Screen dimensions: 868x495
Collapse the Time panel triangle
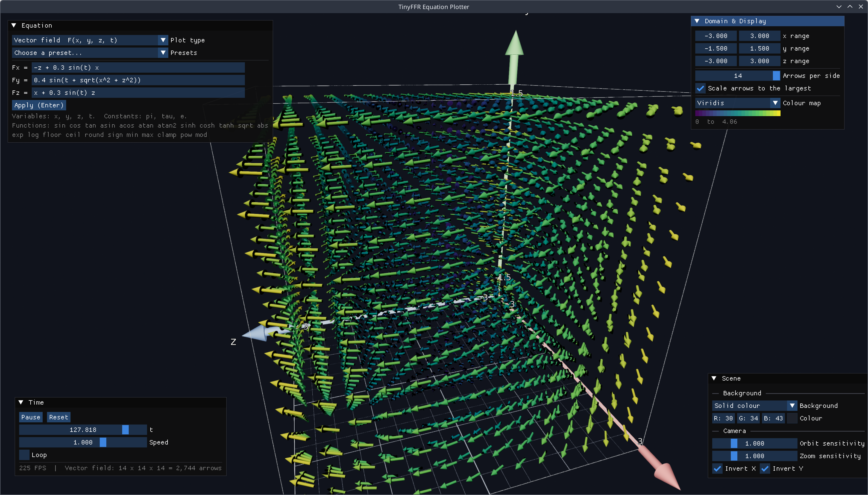click(x=21, y=402)
